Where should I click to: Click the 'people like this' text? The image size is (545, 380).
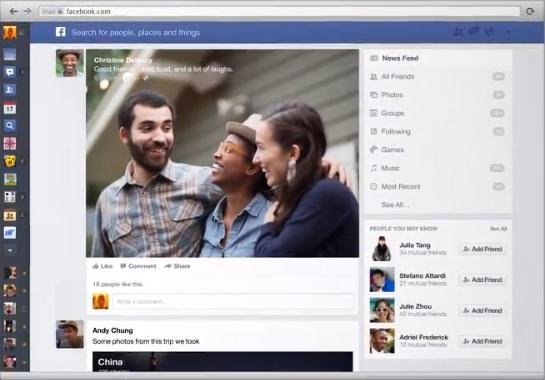click(x=118, y=284)
